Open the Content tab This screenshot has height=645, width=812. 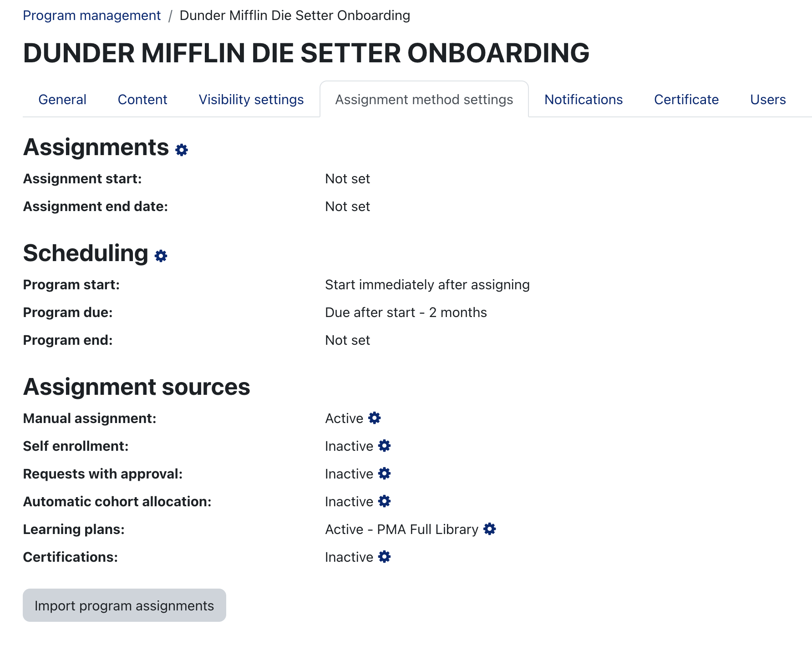pos(142,100)
